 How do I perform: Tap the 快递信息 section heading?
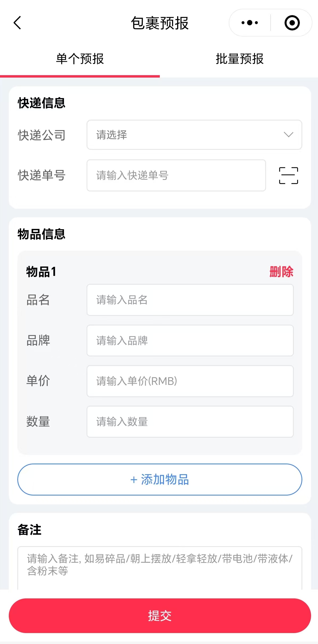[42, 103]
